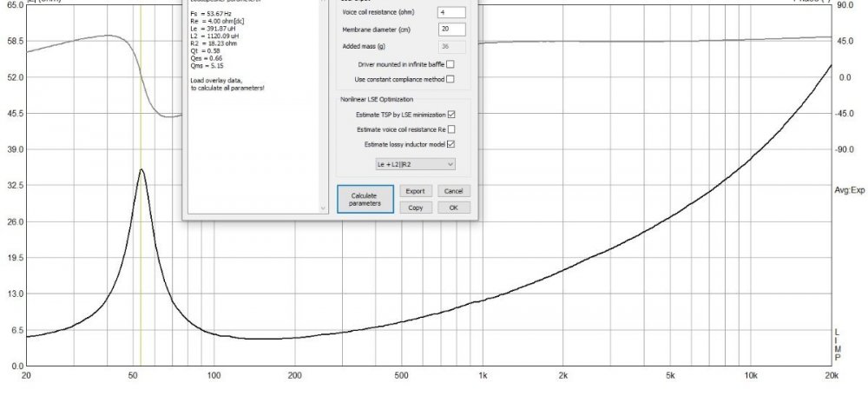Open the Le + L2||R2 model dropdown
This screenshot has width=868, height=396.
411,163
